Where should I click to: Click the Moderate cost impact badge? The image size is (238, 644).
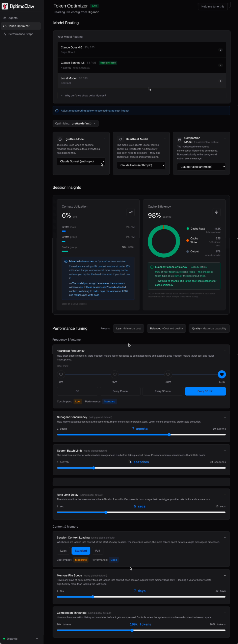[x=81, y=560]
